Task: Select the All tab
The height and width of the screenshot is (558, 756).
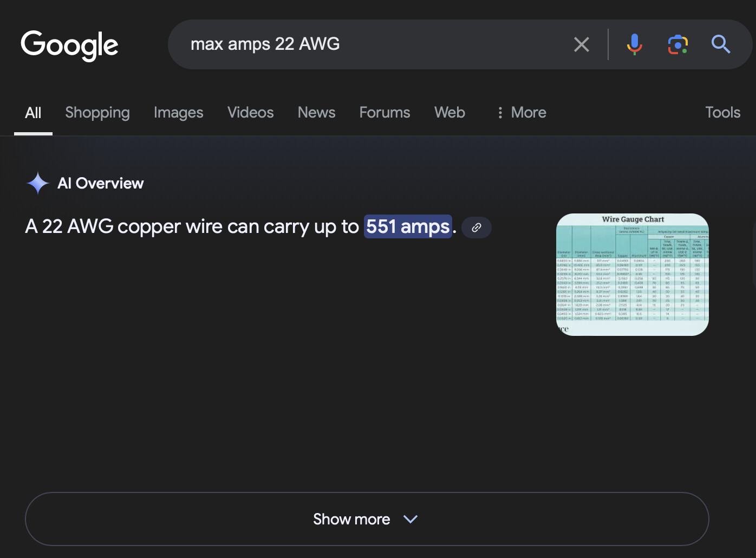Action: click(x=33, y=113)
